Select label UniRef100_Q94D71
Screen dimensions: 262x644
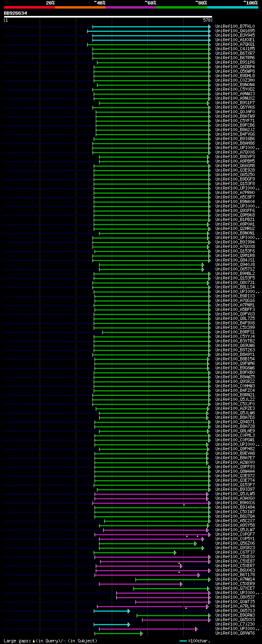click(x=235, y=422)
